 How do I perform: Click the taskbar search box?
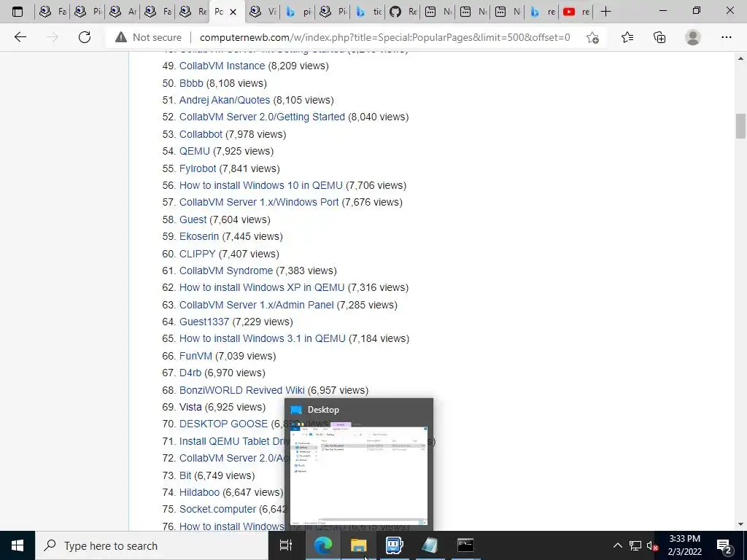coord(152,545)
